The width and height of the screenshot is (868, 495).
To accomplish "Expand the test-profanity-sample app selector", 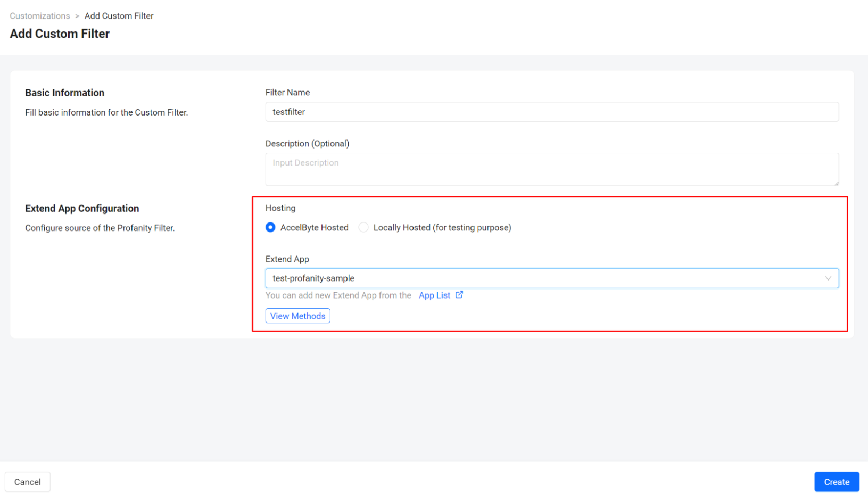I will (551, 278).
